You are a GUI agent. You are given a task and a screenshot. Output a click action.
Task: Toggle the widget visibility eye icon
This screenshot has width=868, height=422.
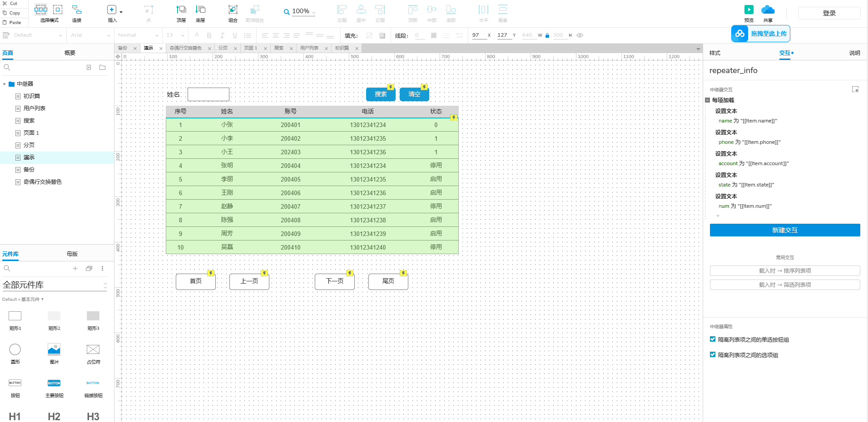click(580, 35)
